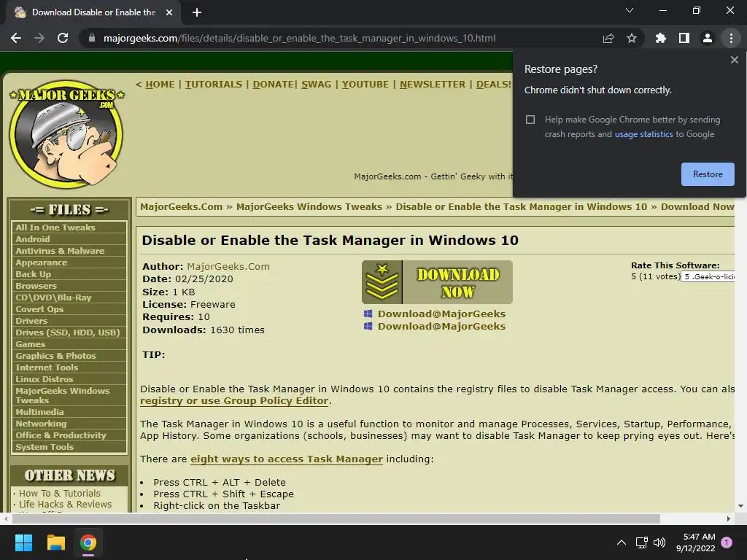Open registry or use Group Policy Editor link
The image size is (747, 560).
234,401
